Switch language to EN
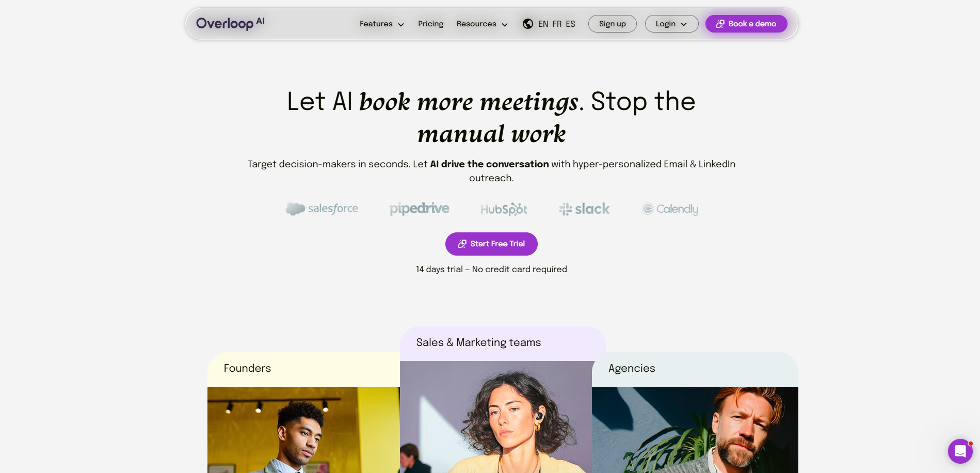This screenshot has height=473, width=980. 543,24
